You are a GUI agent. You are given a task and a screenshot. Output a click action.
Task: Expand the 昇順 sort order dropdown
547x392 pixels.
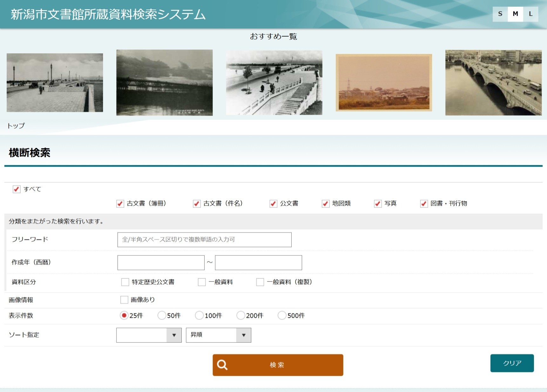point(219,335)
